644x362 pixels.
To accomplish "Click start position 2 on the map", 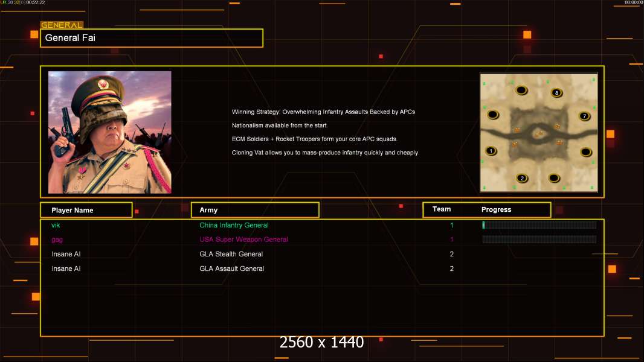I will tap(522, 179).
